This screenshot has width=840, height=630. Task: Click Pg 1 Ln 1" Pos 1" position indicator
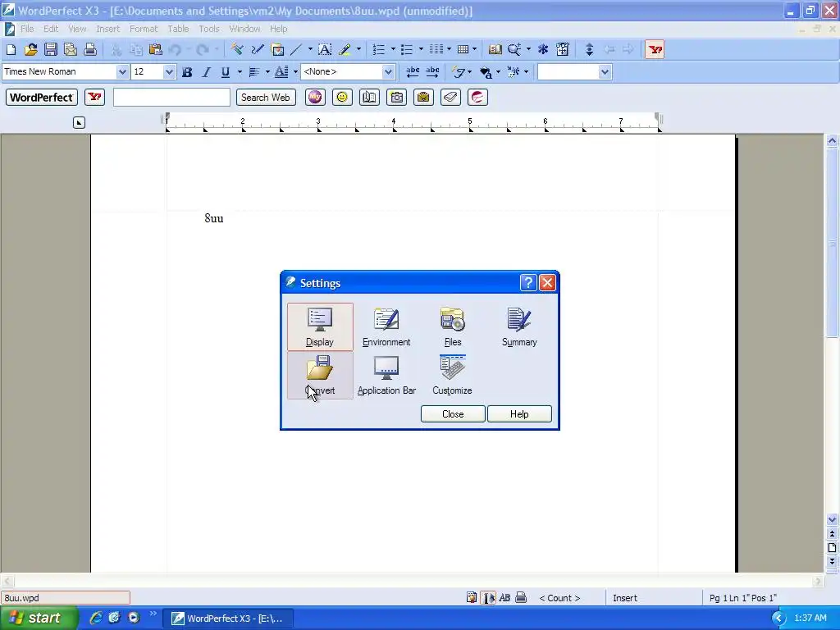[x=742, y=598]
